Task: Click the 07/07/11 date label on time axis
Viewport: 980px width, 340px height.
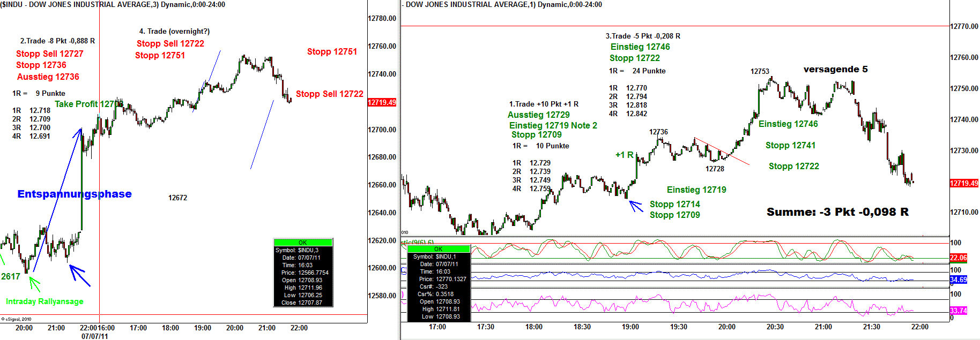Action: click(94, 336)
